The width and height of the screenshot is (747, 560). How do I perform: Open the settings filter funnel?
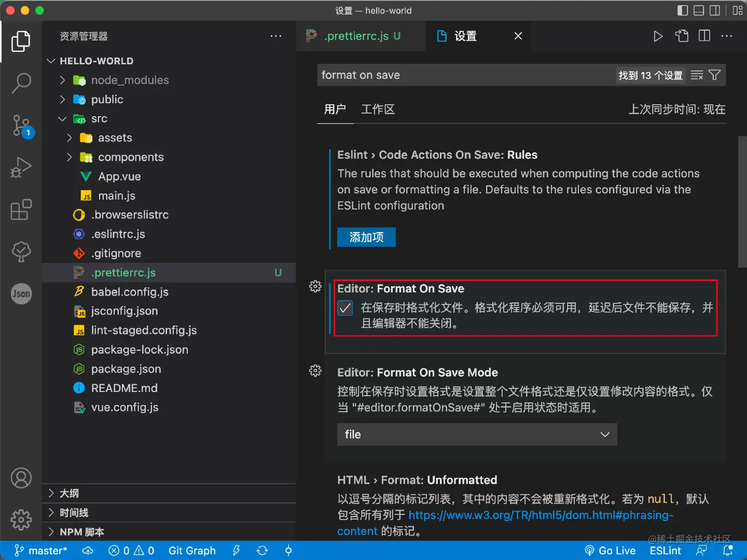(x=714, y=75)
